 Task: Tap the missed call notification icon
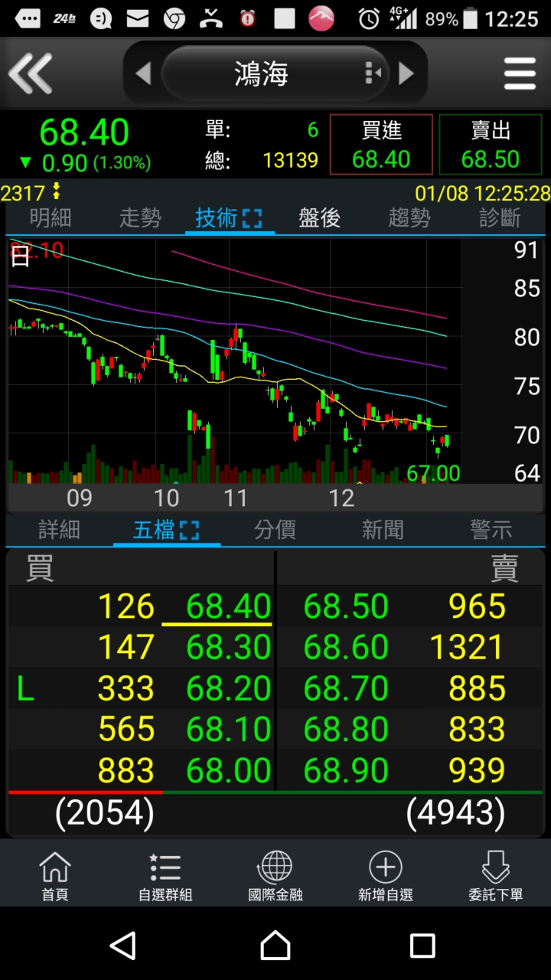click(x=210, y=18)
